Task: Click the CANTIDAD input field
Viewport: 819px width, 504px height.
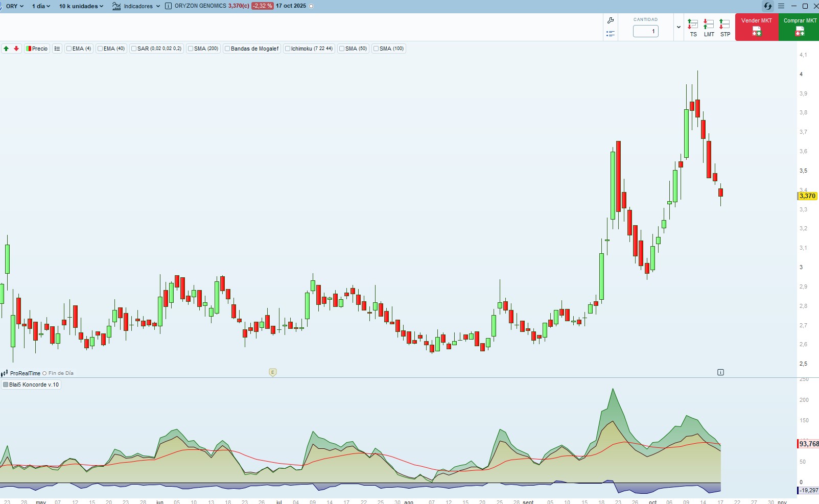Action: [645, 31]
